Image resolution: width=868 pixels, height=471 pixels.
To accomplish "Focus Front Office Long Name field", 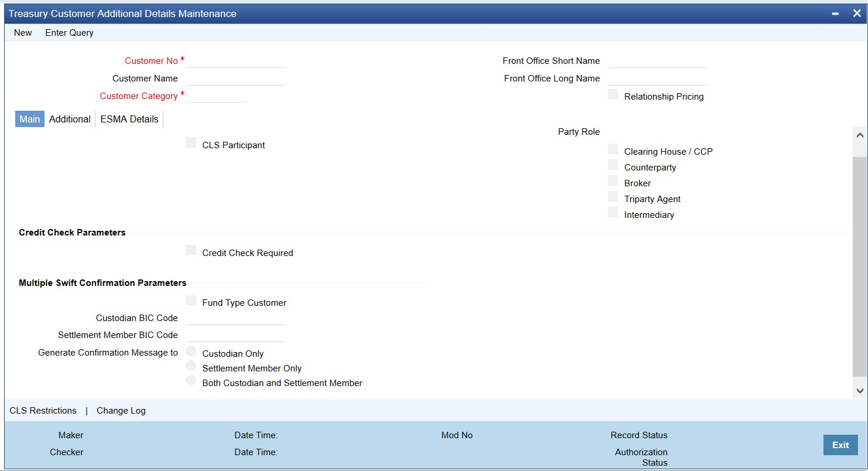I will pyautogui.click(x=658, y=78).
